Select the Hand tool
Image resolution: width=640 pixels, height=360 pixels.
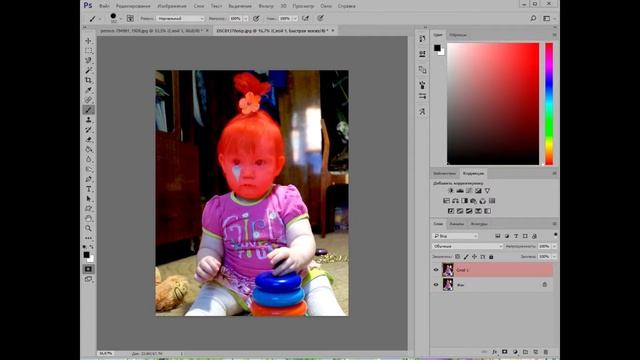[89, 218]
